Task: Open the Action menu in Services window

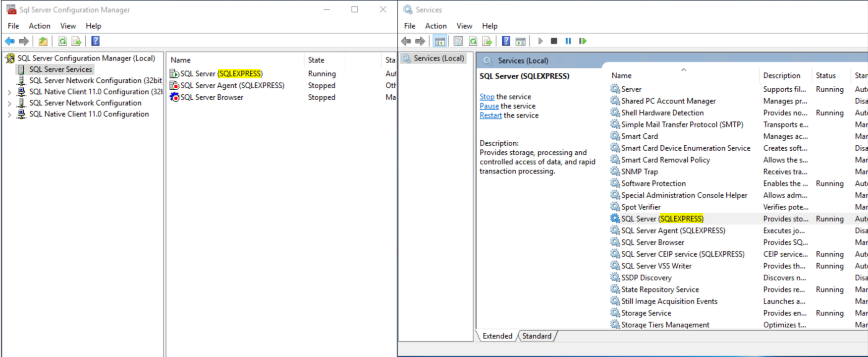Action: tap(435, 26)
